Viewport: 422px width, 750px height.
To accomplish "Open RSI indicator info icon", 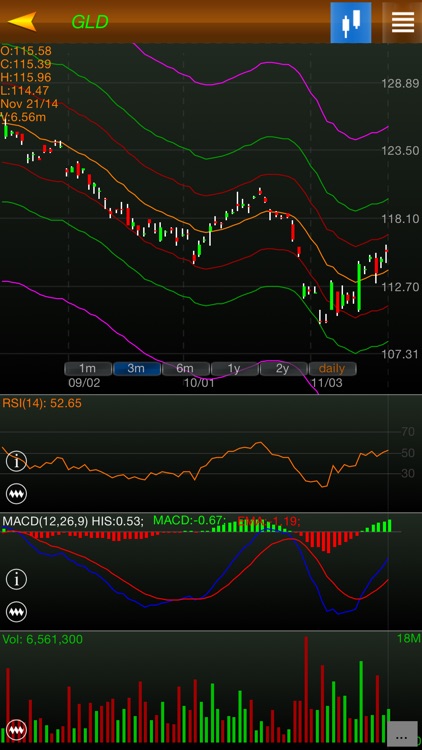I will [16, 462].
